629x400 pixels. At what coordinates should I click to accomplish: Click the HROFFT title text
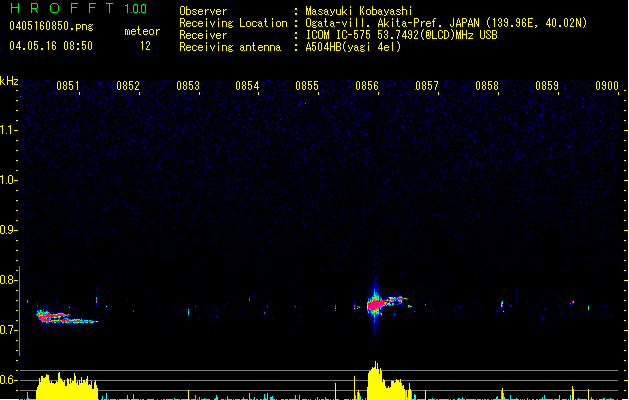click(60, 10)
